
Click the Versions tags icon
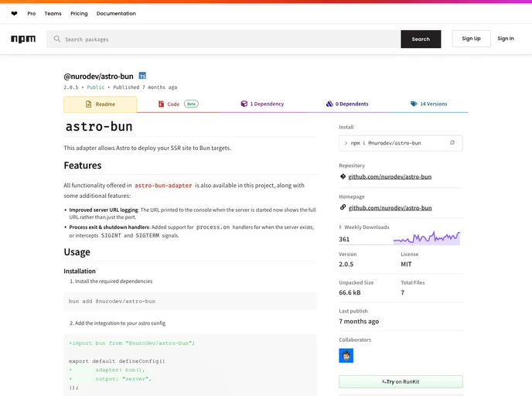414,104
